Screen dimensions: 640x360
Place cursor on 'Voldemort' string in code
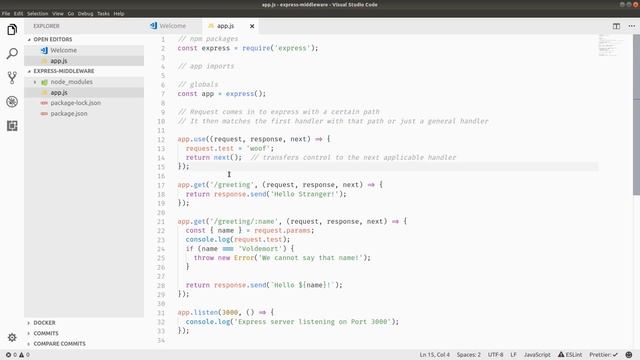[260, 249]
